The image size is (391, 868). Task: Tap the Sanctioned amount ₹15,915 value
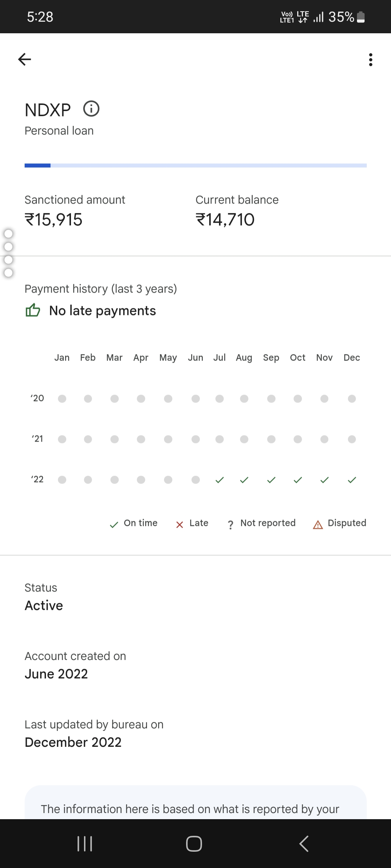(54, 220)
